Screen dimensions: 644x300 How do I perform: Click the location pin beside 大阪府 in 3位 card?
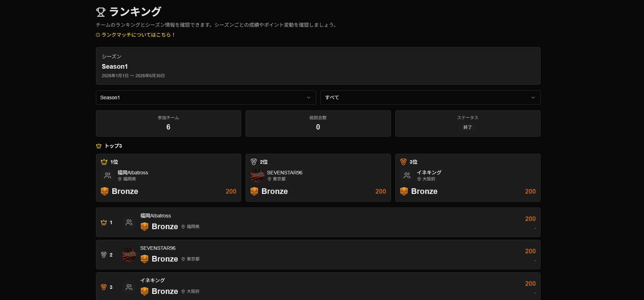(x=419, y=179)
